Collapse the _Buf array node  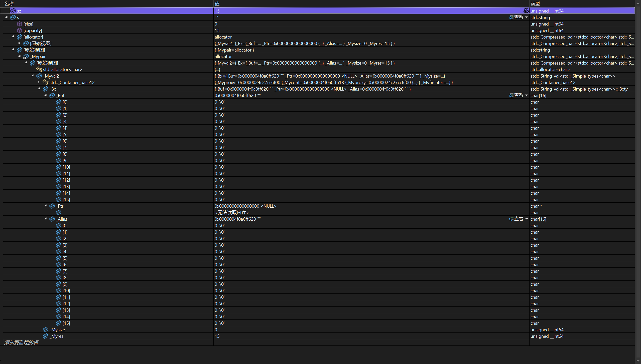[x=46, y=95]
